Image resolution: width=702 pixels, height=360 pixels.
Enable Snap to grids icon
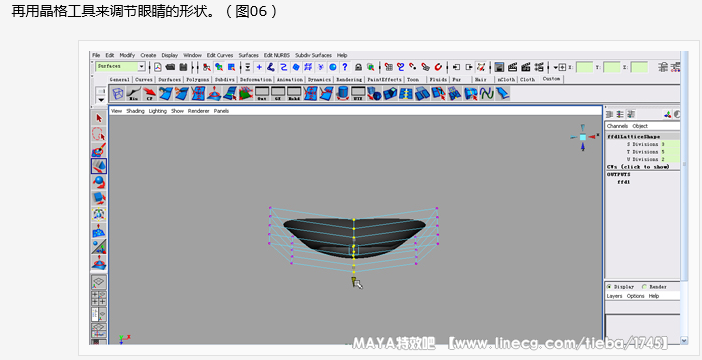389,67
